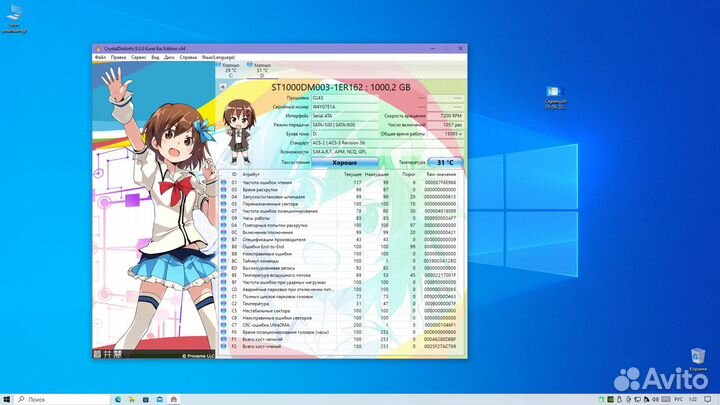Select the Температура воздушного потока attribute row

[x=339, y=275]
